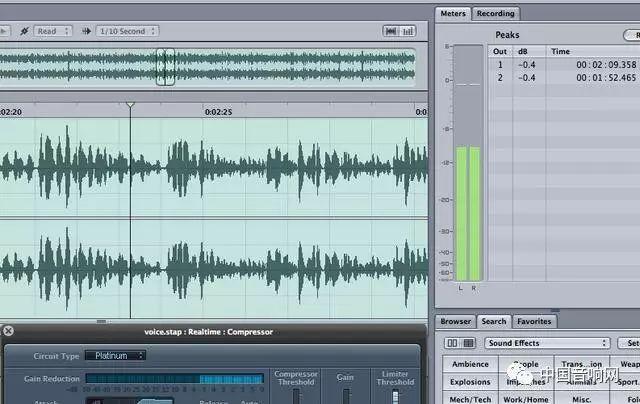640x404 pixels.
Task: Click the Misc. keyword button
Action: pos(582,399)
